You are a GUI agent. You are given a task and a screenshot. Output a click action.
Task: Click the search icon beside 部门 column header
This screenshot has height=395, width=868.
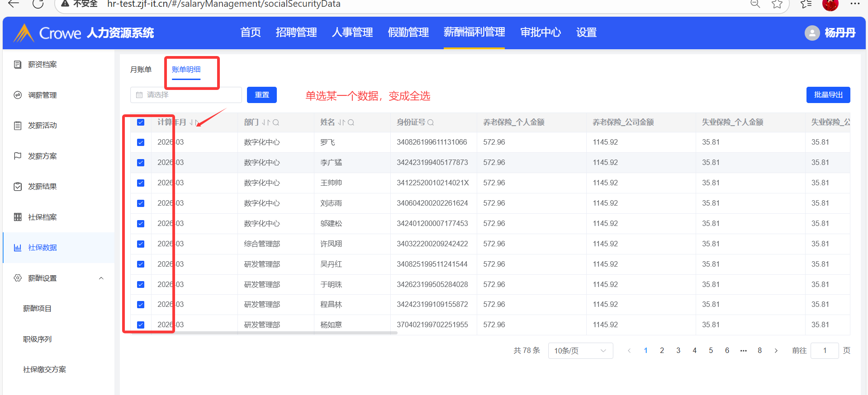(276, 122)
